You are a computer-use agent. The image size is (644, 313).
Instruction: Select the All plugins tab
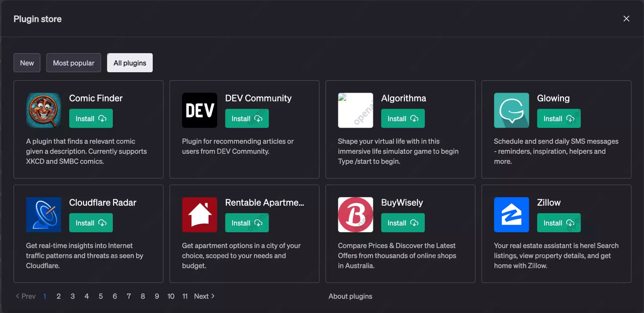(130, 63)
